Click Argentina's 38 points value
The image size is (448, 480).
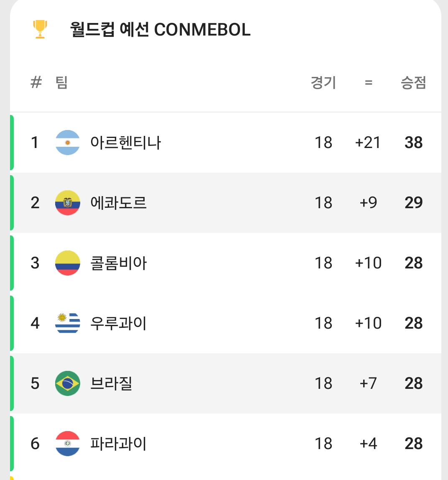click(x=413, y=143)
